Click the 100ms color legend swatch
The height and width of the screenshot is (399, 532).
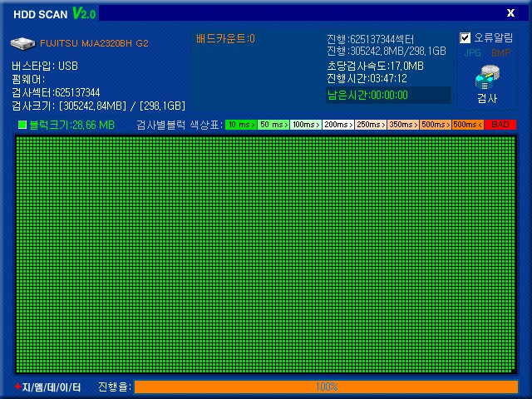(x=306, y=125)
